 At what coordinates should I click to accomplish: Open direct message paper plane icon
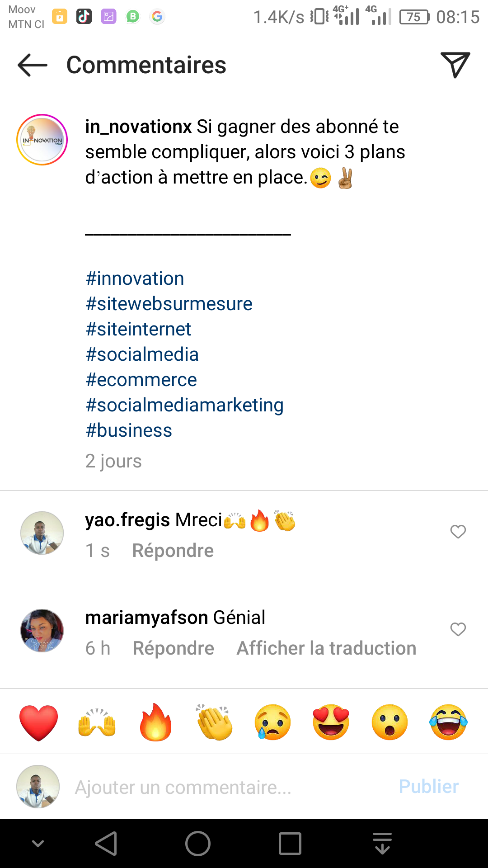[455, 65]
